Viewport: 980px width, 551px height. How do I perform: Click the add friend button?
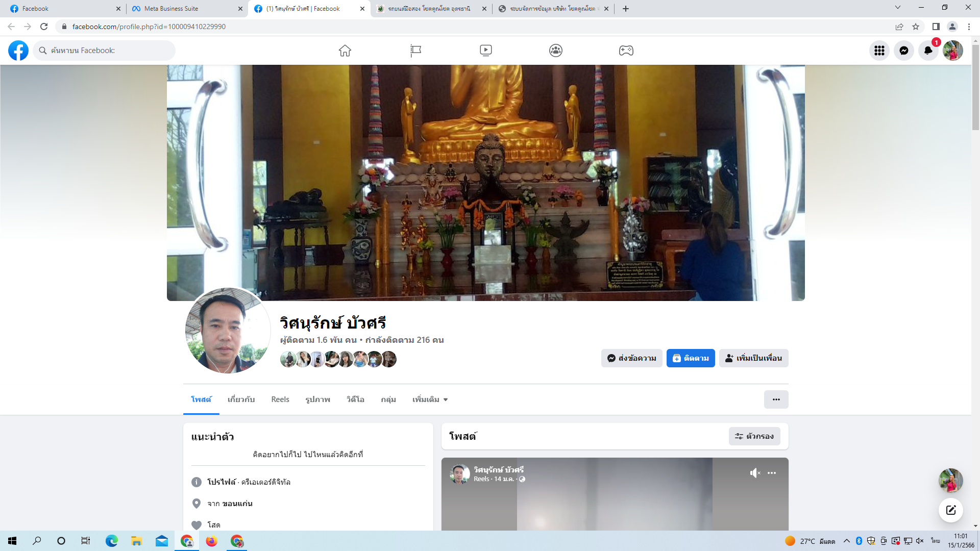point(753,358)
